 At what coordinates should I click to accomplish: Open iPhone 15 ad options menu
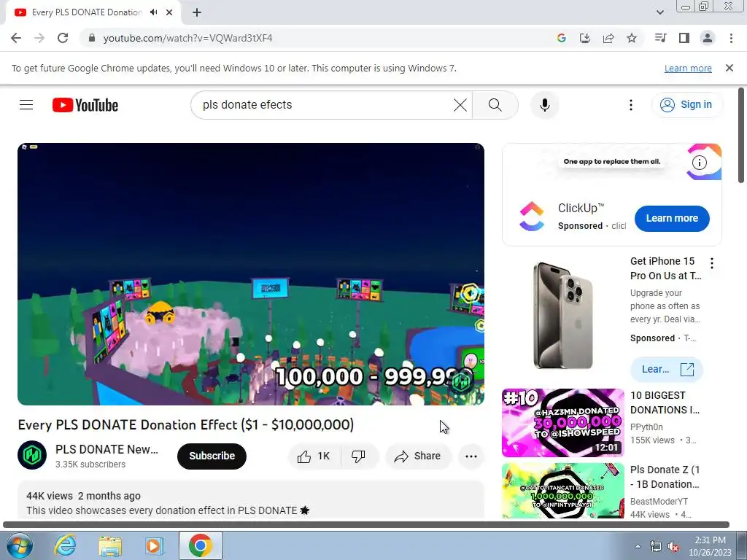click(712, 262)
